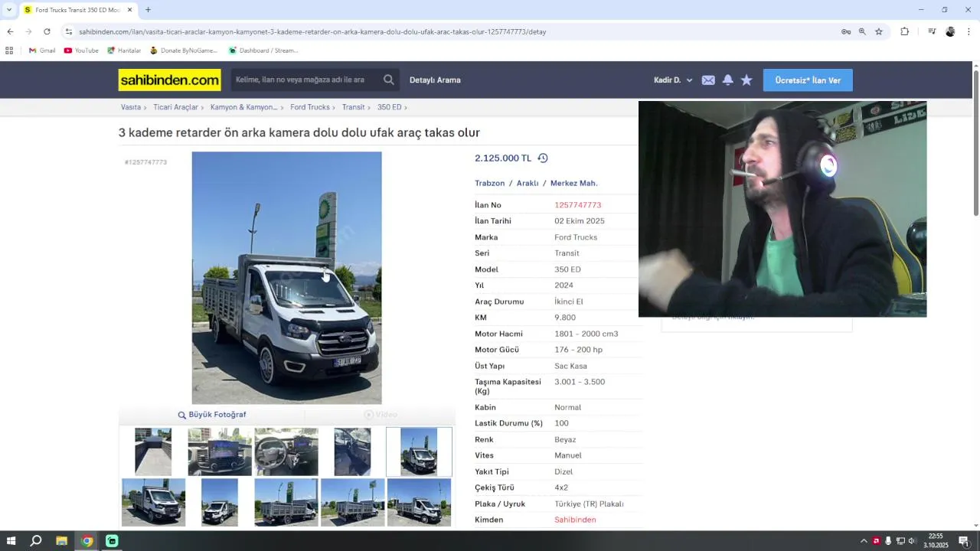Click the Chrome profile avatar

coord(950,31)
